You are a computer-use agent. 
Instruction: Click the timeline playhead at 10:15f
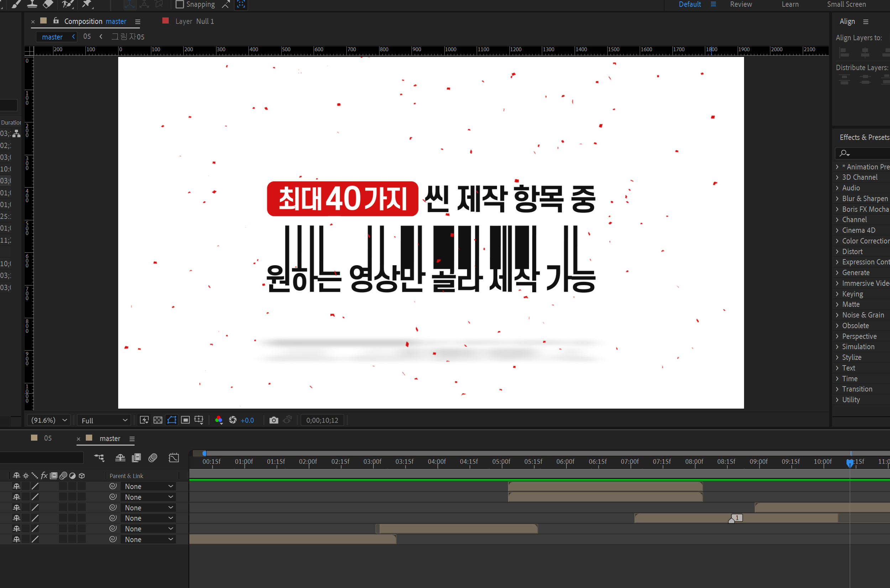(850, 463)
